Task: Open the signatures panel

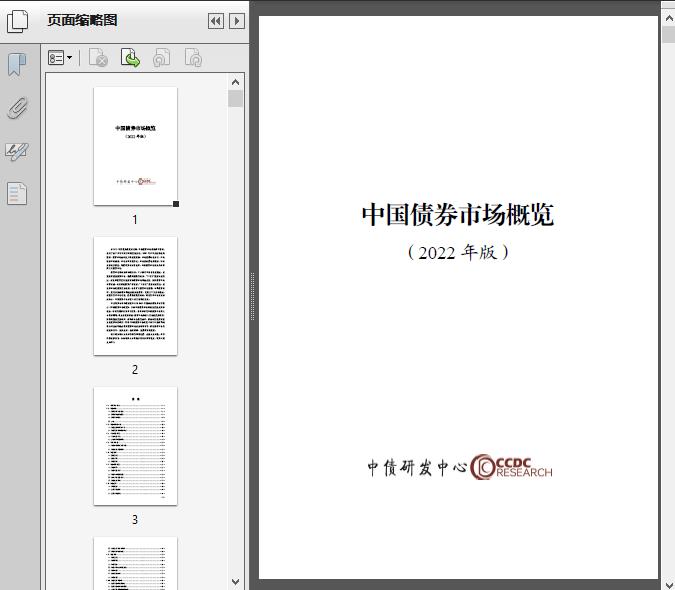Action: (x=17, y=151)
